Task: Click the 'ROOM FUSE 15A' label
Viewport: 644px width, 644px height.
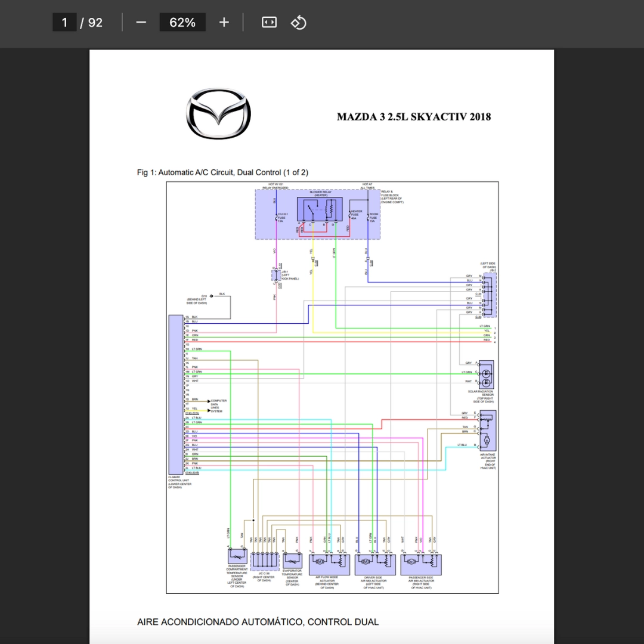Action: [373, 218]
